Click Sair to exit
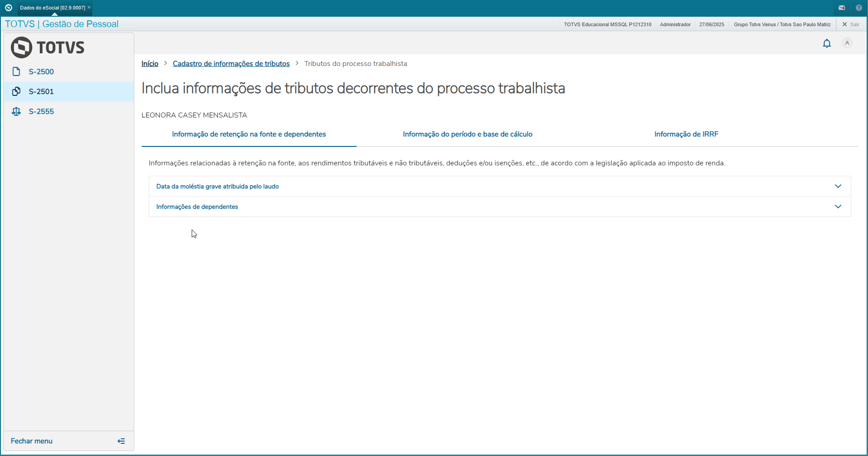 tap(851, 24)
